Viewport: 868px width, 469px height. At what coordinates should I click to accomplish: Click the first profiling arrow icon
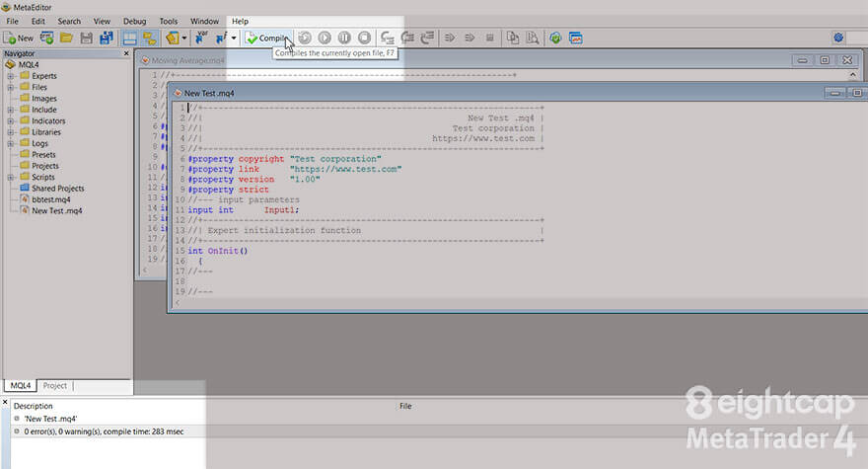tap(450, 38)
